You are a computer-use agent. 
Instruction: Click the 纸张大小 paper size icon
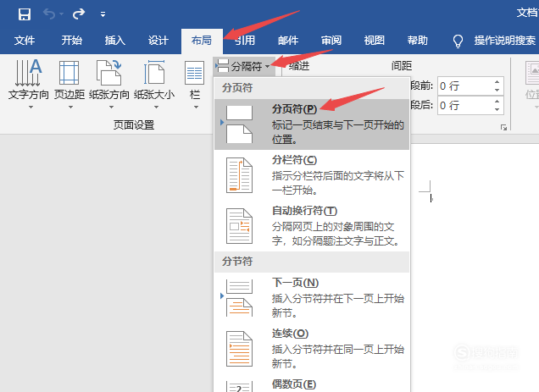click(154, 73)
